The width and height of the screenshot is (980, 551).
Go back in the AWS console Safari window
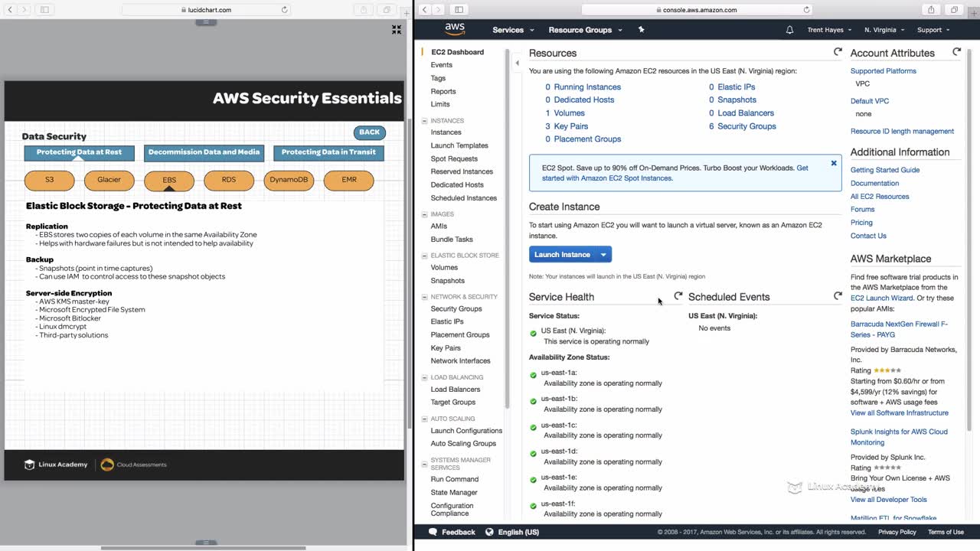[x=425, y=10]
